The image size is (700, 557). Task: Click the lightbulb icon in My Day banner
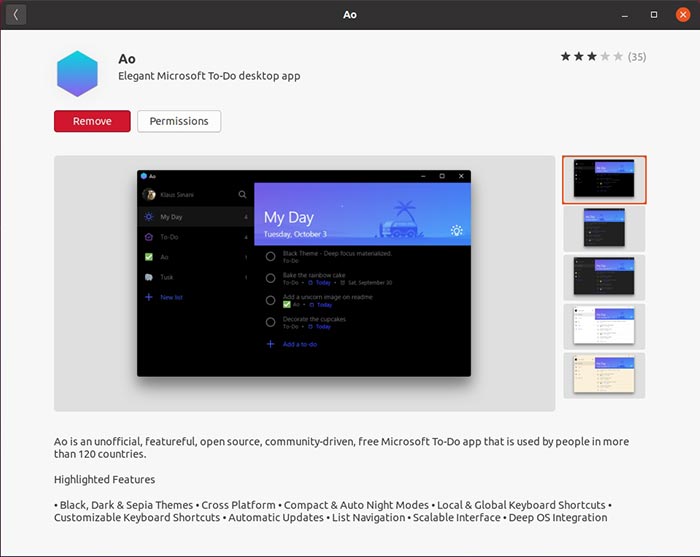(457, 230)
